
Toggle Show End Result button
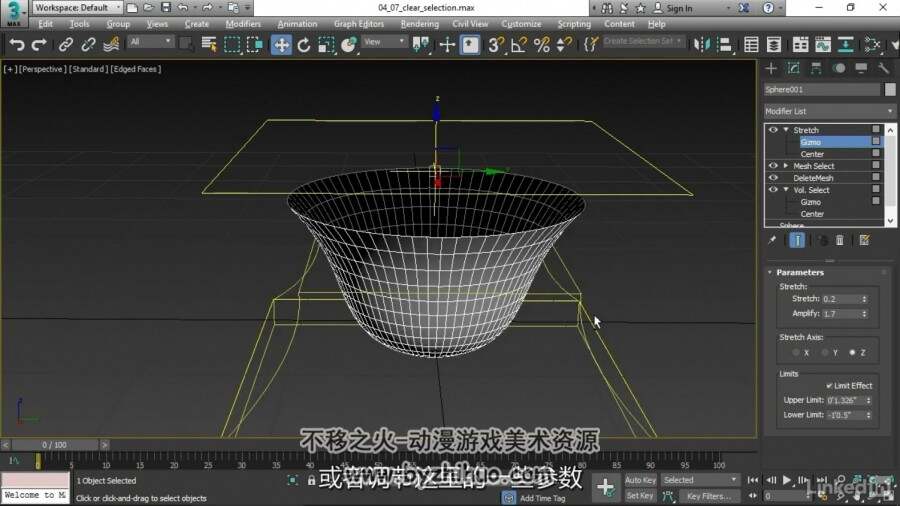tap(797, 240)
